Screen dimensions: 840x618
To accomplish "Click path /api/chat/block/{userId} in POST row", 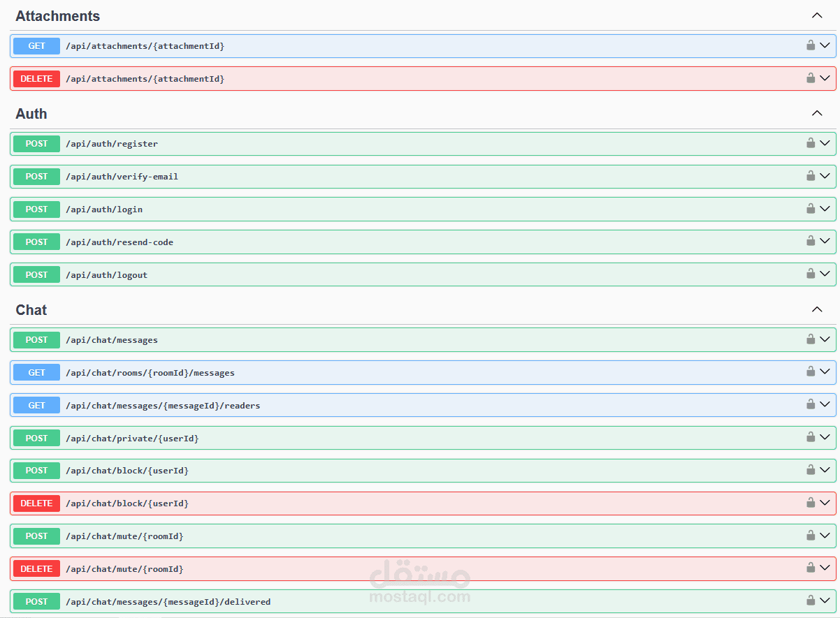I will (127, 471).
